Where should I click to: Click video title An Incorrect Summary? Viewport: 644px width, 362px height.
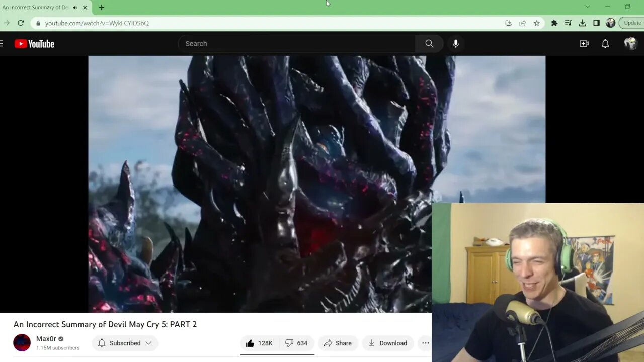click(105, 324)
